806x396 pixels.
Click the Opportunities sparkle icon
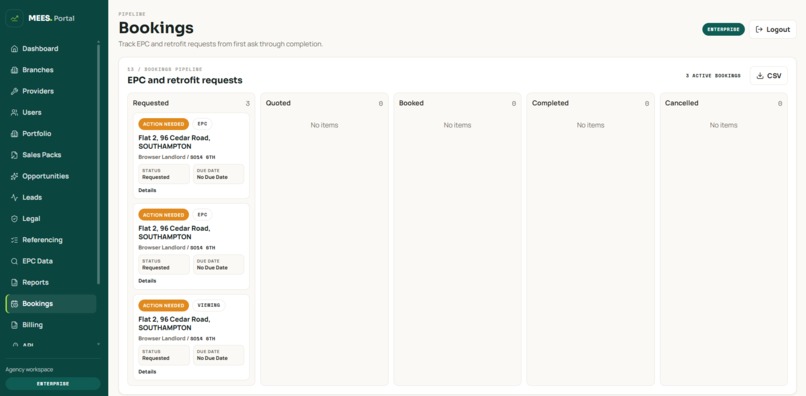click(x=14, y=176)
